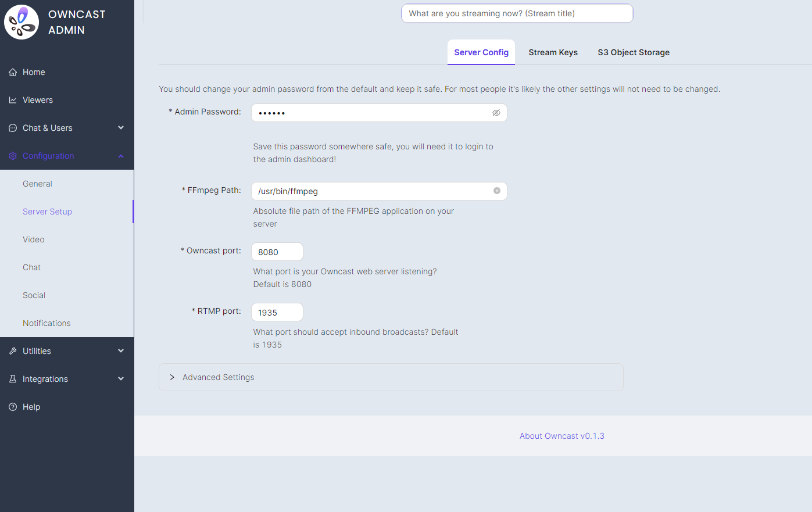
Task: Expand the Chat & Users submenu chevron
Action: (x=121, y=128)
